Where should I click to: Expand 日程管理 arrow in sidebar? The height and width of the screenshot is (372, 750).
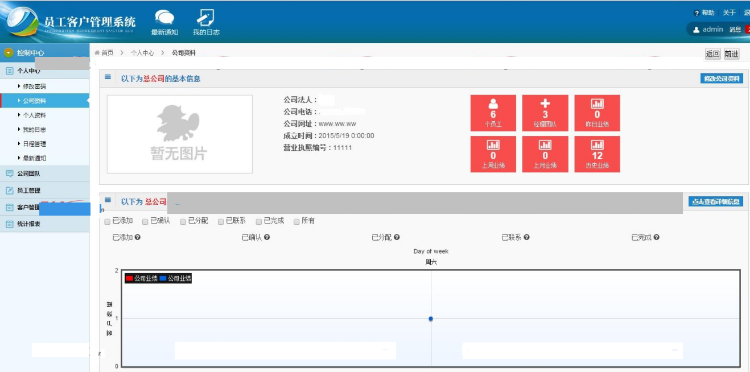[x=19, y=143]
